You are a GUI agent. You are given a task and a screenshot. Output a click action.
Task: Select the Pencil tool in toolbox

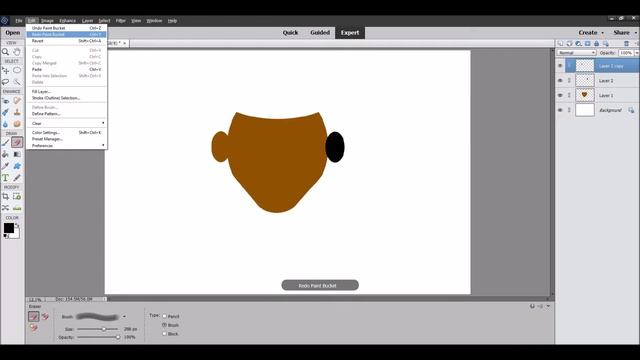pyautogui.click(x=17, y=178)
